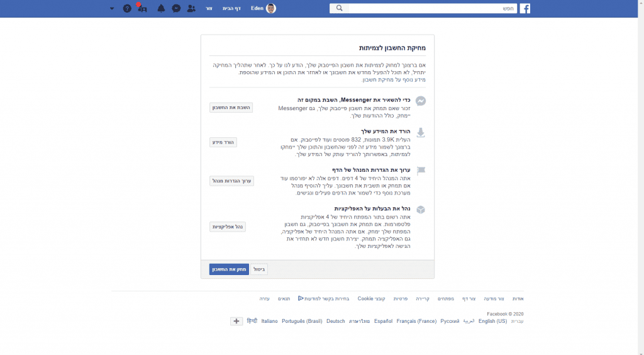
Task: Open צור מודעה footer link
Action: tap(494, 299)
